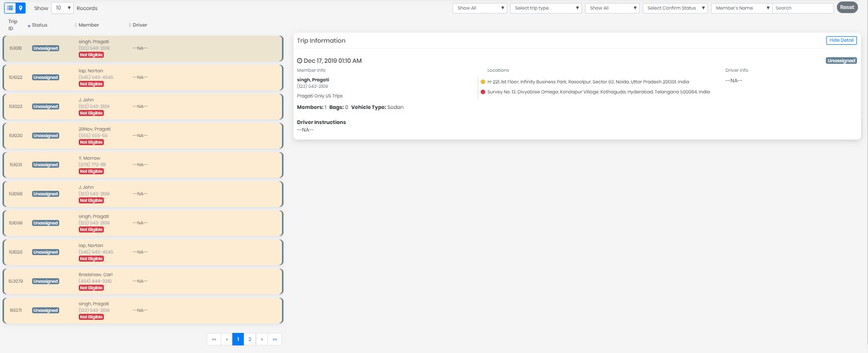Click Trip Information panel title
This screenshot has width=868, height=353.
click(321, 41)
